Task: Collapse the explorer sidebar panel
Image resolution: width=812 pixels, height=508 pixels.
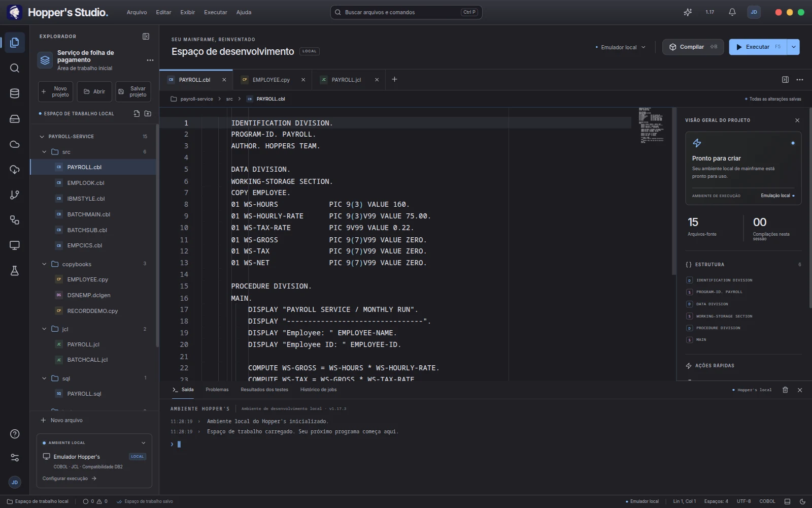Action: point(146,37)
